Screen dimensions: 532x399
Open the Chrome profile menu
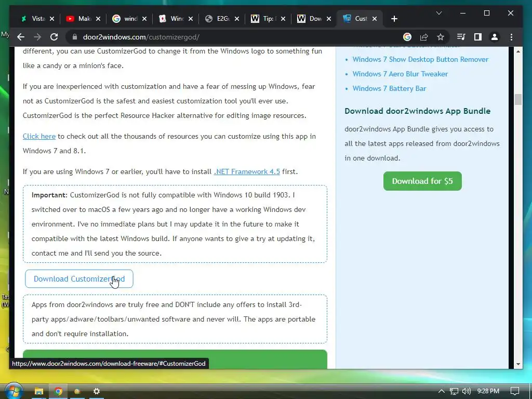coord(495,37)
